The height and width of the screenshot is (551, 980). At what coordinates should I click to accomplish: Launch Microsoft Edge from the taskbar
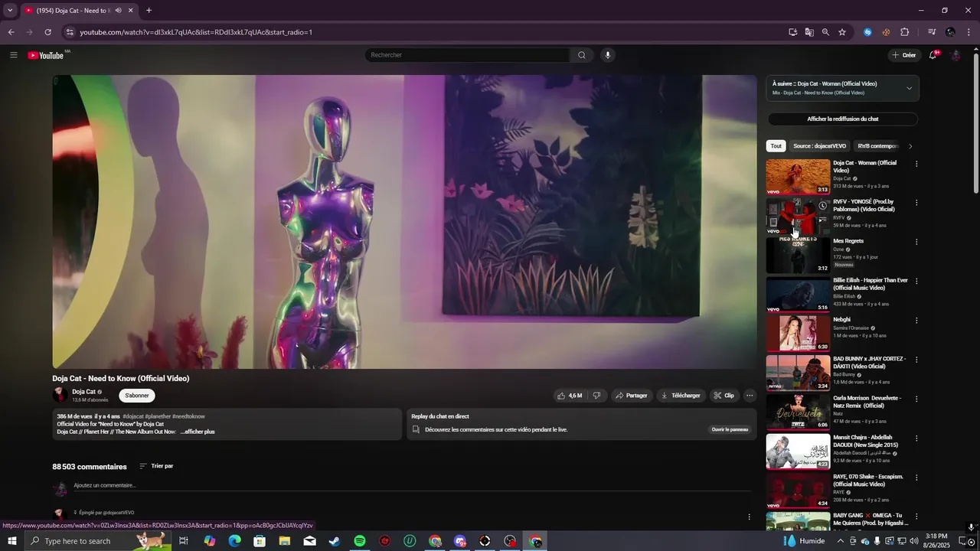[x=234, y=541]
